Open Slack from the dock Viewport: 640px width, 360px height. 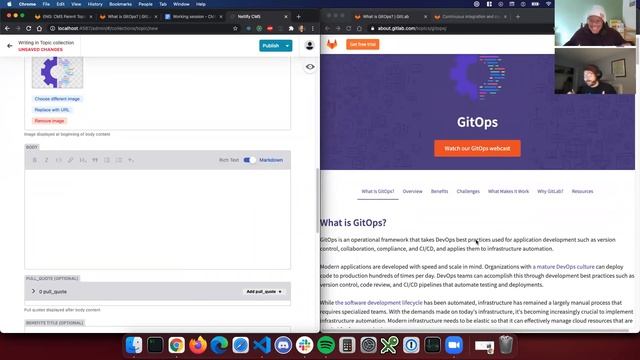pyautogui.click(x=304, y=345)
